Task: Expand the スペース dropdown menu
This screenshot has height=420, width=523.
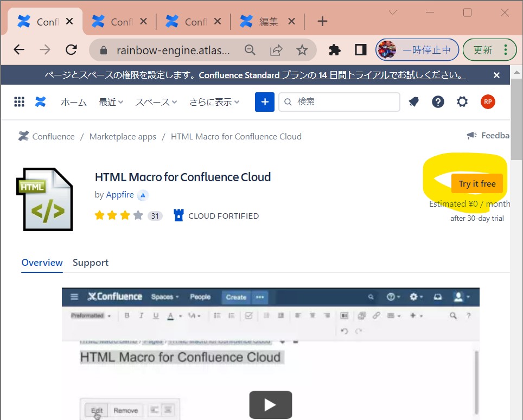Action: pyautogui.click(x=156, y=102)
